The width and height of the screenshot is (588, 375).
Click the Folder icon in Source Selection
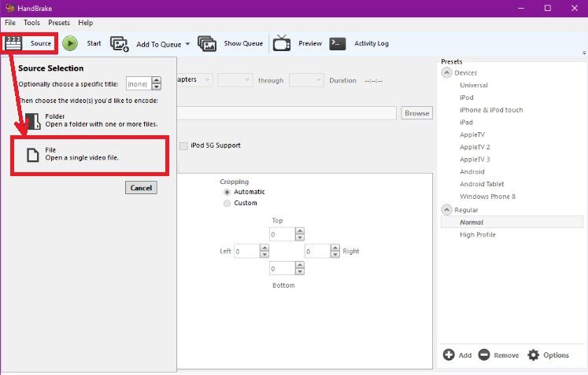pyautogui.click(x=33, y=121)
